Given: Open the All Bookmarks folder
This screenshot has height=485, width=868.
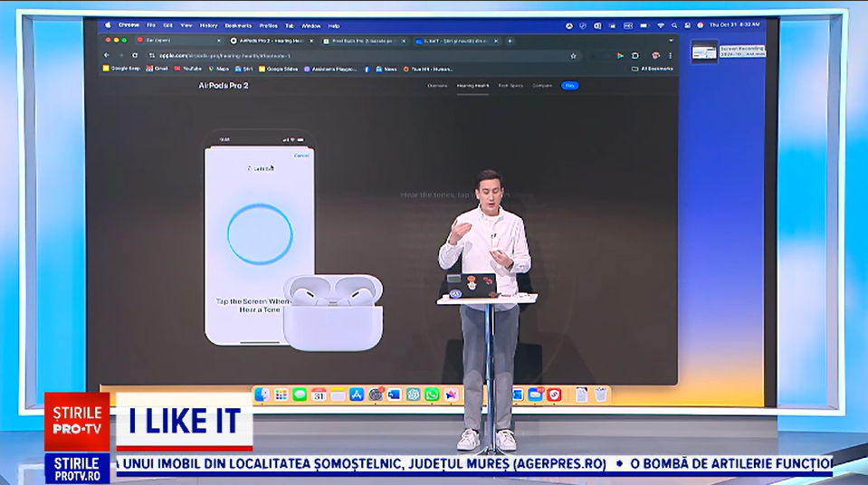Looking at the screenshot, I should tap(654, 69).
